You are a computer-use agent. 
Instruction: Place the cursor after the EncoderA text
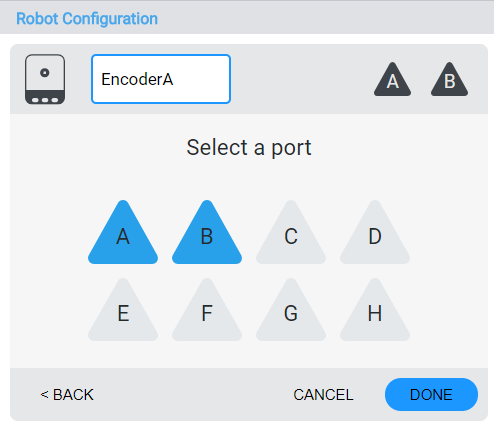pos(175,79)
